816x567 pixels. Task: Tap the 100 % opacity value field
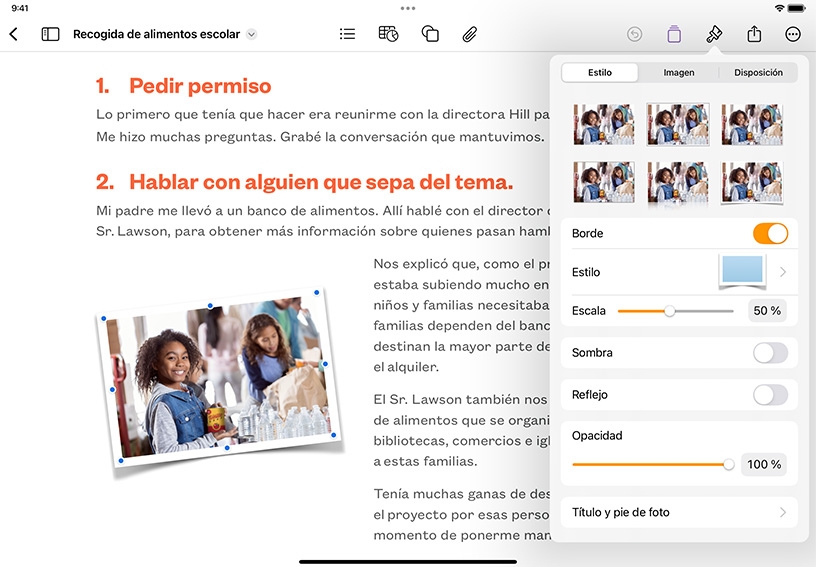[x=764, y=464]
